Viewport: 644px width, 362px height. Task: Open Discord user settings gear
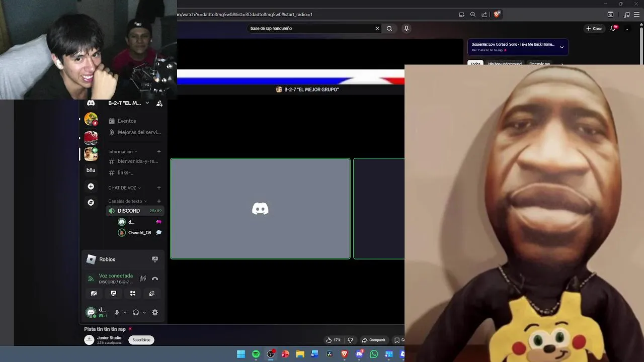pyautogui.click(x=155, y=312)
